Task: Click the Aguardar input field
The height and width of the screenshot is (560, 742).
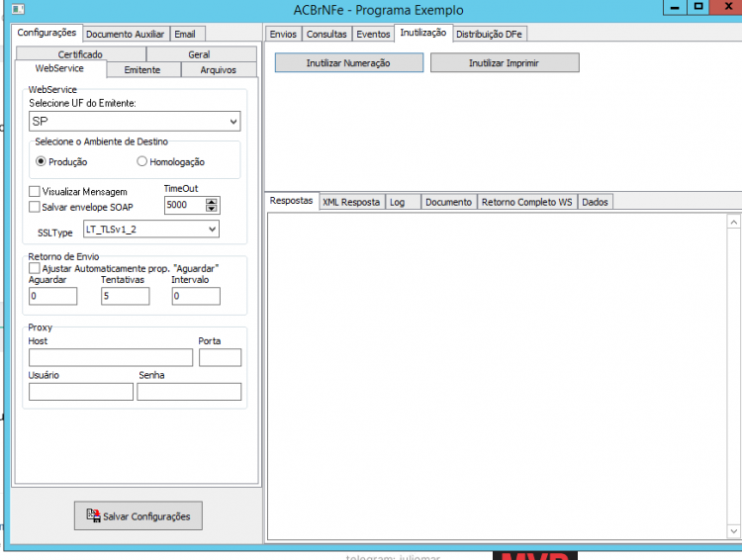Action: [x=53, y=296]
